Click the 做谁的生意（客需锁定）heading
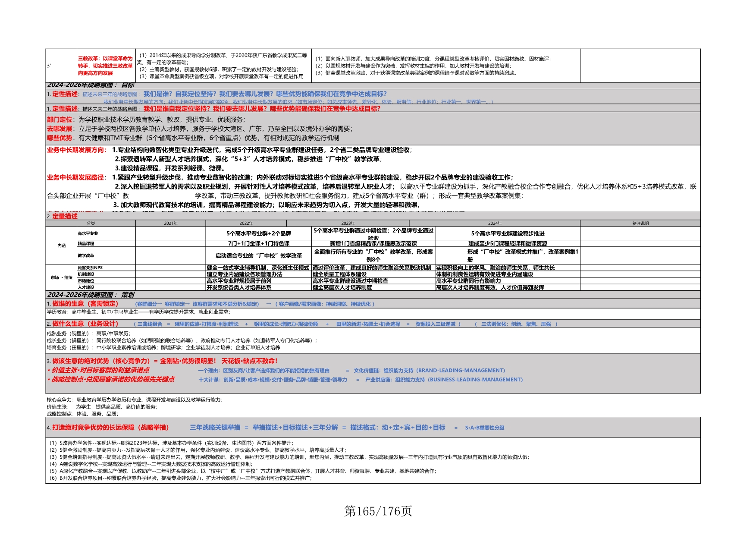756x535 pixels. point(85,304)
